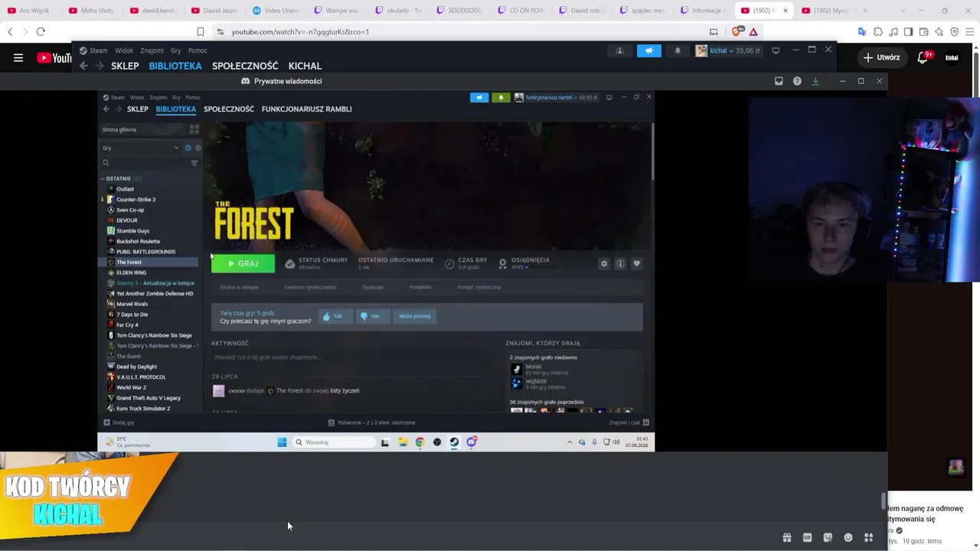The width and height of the screenshot is (980, 551).
Task: Select ELDEN RING in the game list
Action: pyautogui.click(x=131, y=272)
